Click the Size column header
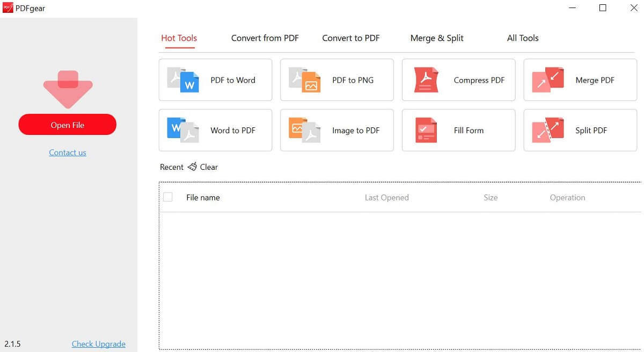 point(491,197)
